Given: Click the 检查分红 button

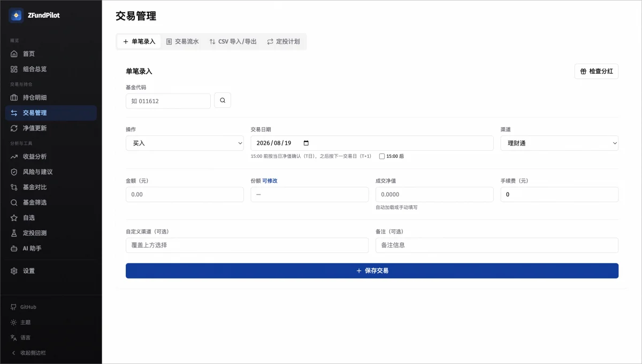Looking at the screenshot, I should 597,71.
